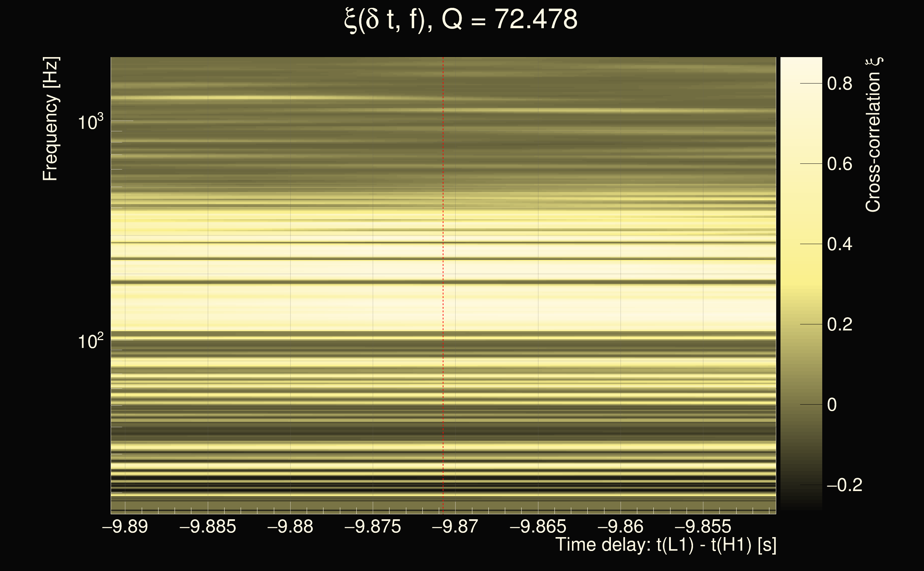This screenshot has height=571, width=924.
Task: Click the colorbar gradient strip
Action: pyautogui.click(x=801, y=283)
